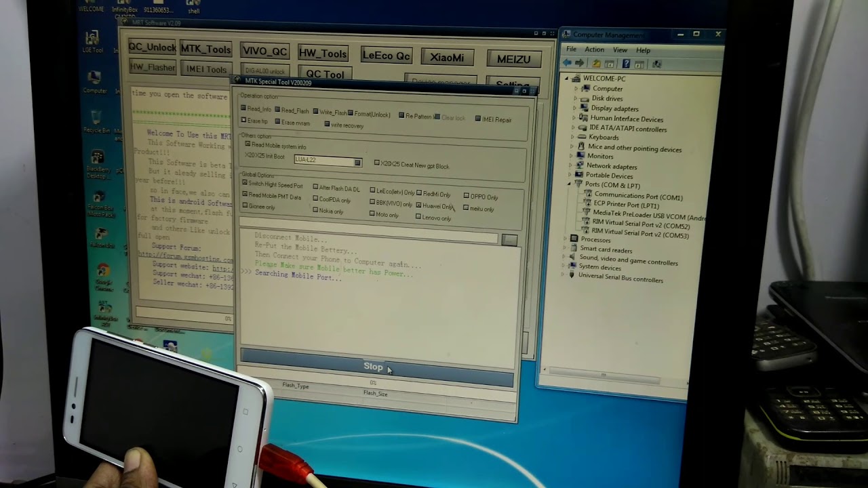Screen dimensions: 868x488
Task: Open LGE Tool desktop icon
Action: 92,41
